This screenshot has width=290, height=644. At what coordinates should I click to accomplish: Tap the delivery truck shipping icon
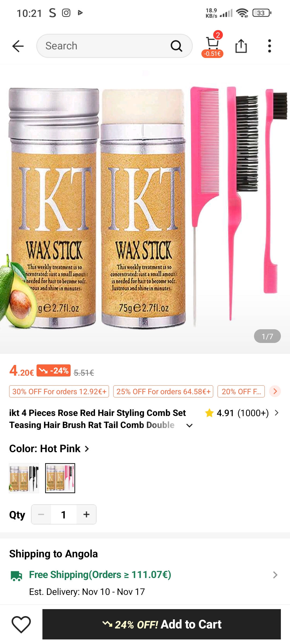click(16, 576)
